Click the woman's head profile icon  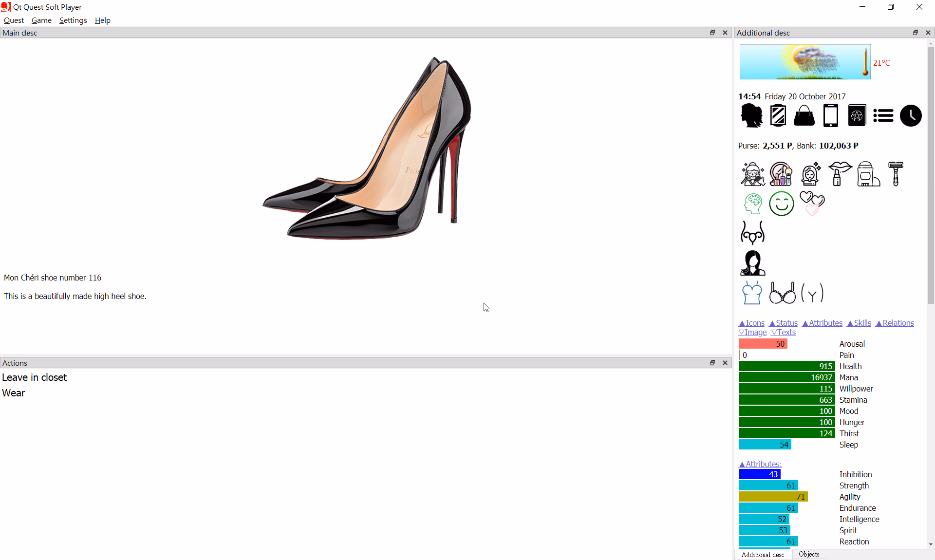pyautogui.click(x=751, y=116)
